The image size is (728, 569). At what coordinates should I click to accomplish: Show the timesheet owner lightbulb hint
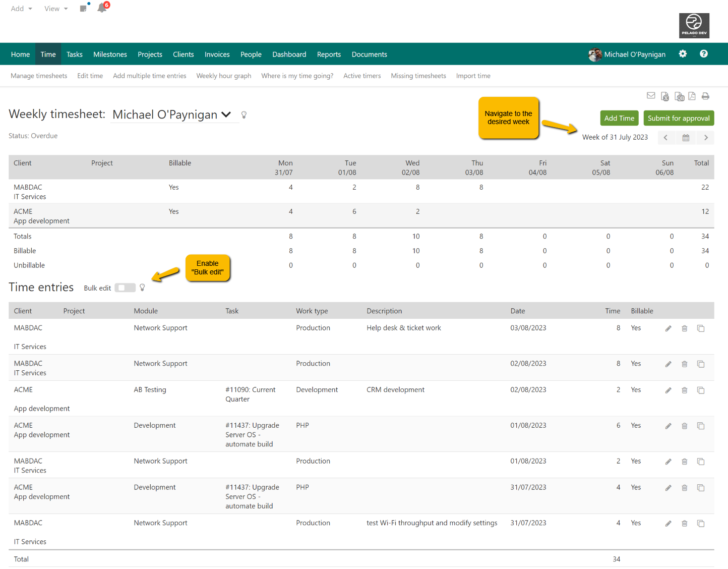click(x=244, y=115)
